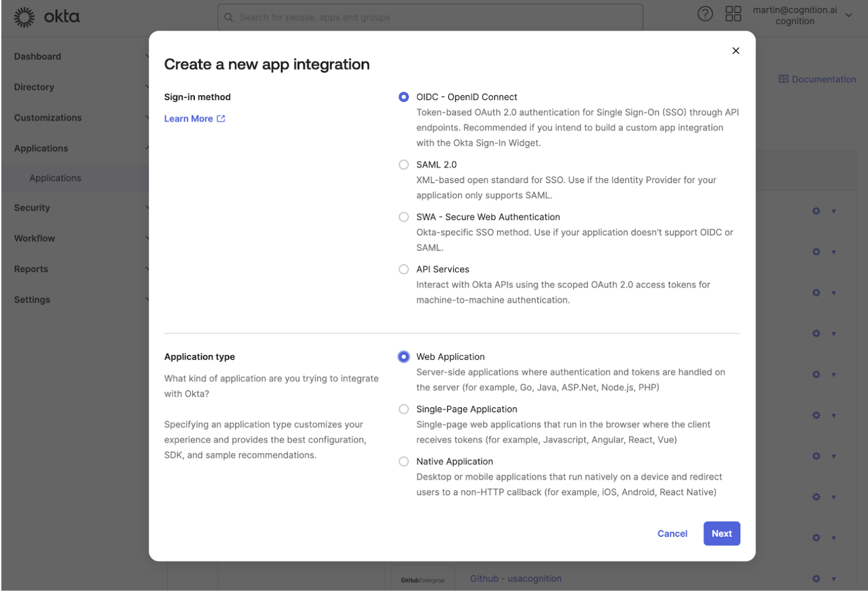Click the Native Application option label

tap(454, 462)
